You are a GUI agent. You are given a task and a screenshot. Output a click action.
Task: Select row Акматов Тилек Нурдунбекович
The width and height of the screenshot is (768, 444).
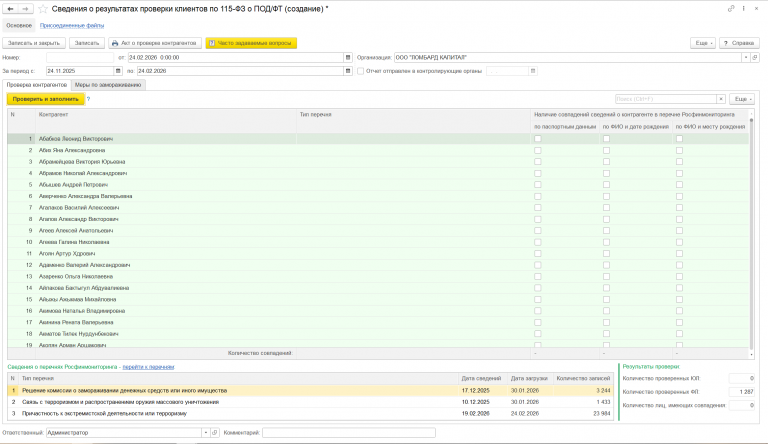tap(378, 334)
